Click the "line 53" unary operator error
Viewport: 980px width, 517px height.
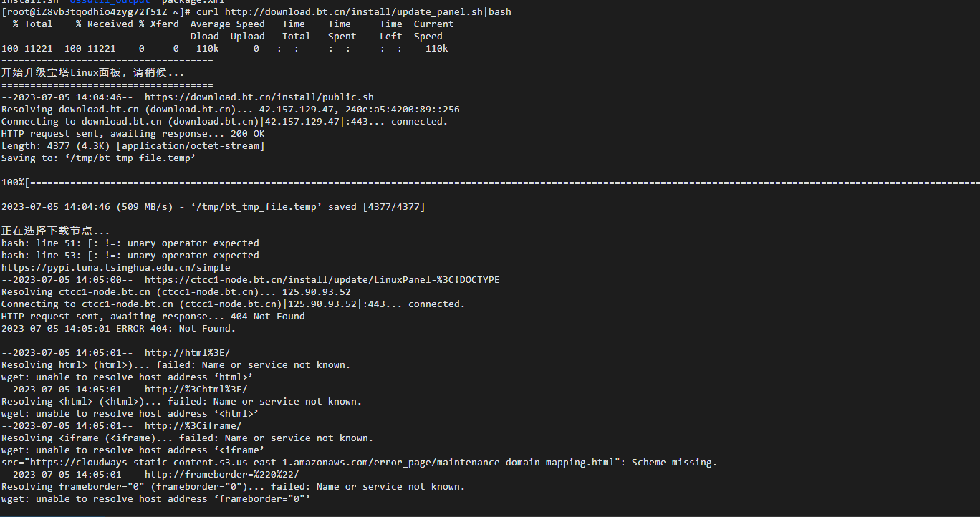coord(130,256)
